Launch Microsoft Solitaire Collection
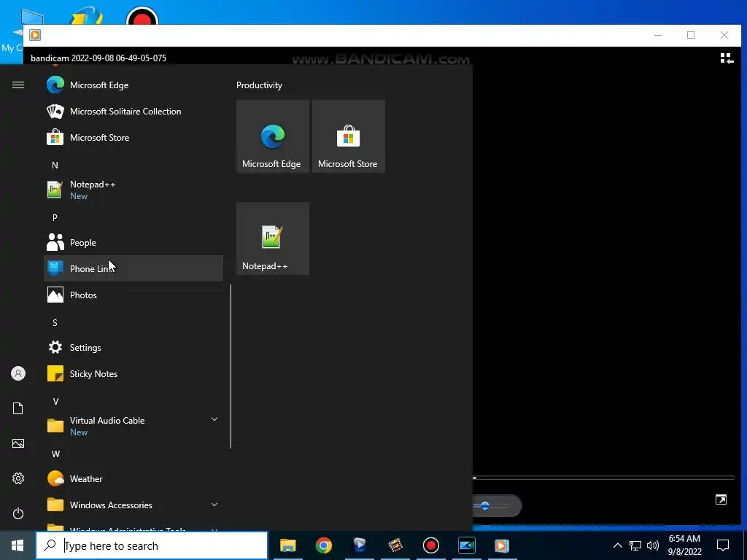747x560 pixels. pos(133,112)
